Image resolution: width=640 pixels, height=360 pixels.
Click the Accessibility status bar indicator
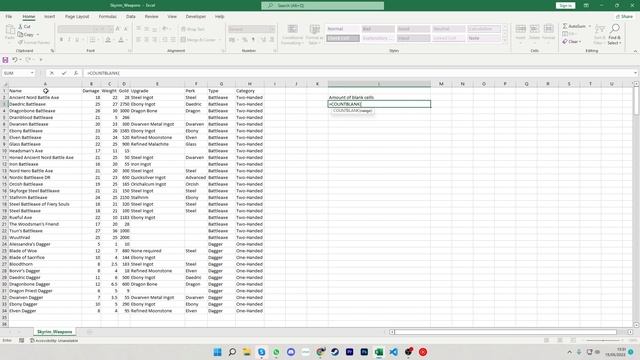[53, 340]
